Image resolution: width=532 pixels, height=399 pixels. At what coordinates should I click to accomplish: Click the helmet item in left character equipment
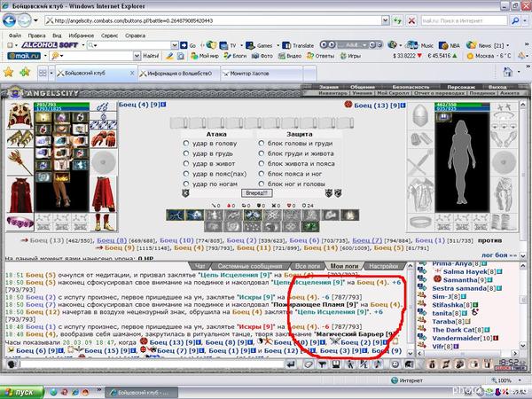[20, 115]
